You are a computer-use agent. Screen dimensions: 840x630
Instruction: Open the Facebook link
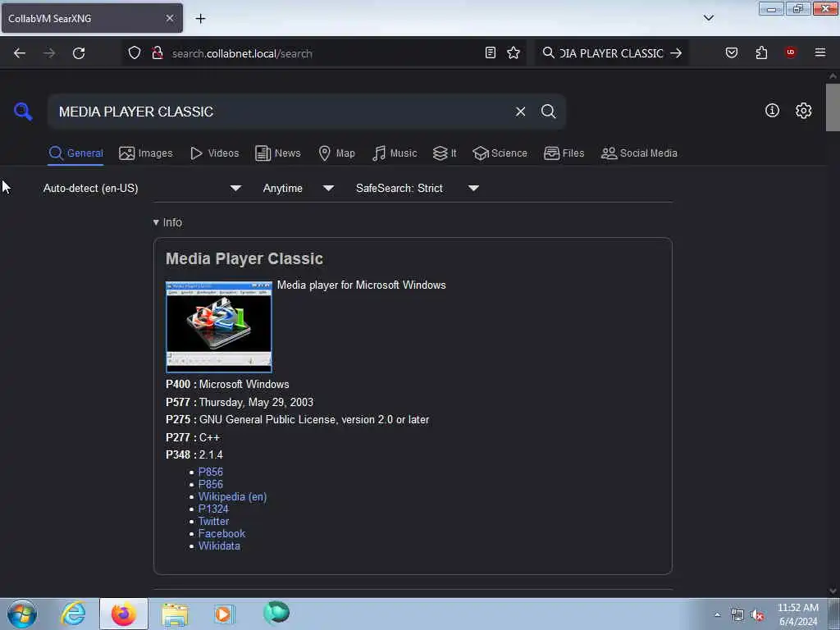pos(221,533)
